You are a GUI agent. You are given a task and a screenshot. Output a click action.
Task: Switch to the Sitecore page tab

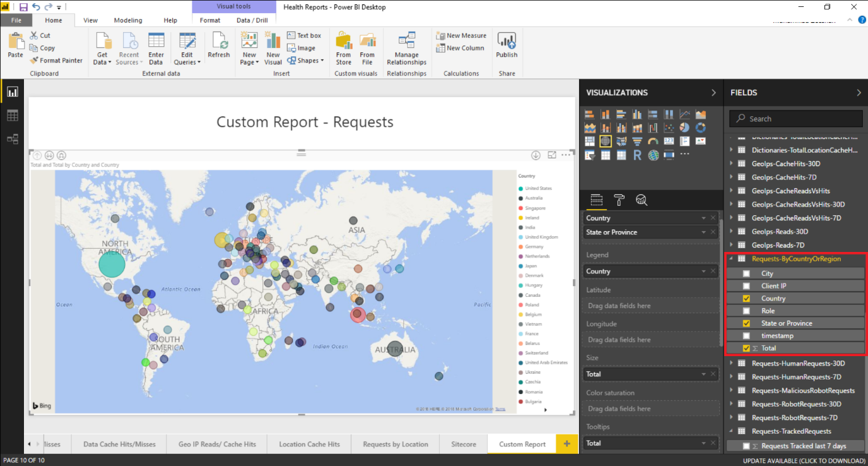point(464,444)
